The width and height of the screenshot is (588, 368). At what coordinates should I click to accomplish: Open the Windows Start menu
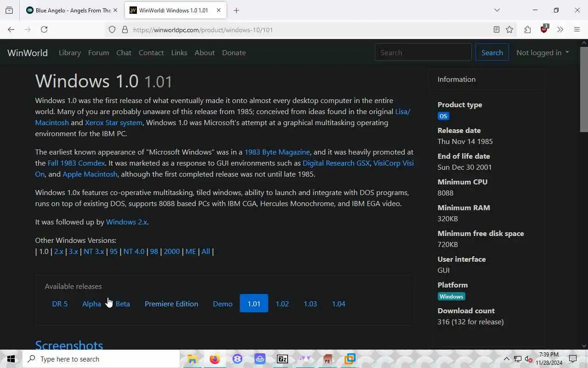(11, 359)
